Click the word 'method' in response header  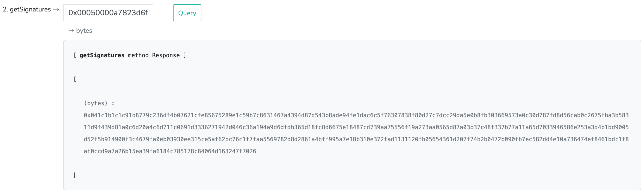click(x=138, y=55)
